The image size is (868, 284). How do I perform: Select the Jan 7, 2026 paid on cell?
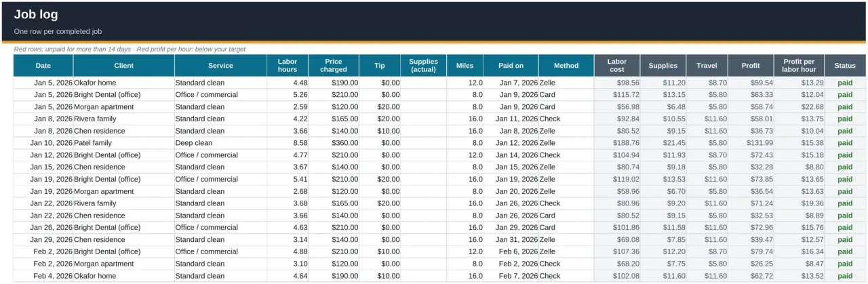click(511, 83)
